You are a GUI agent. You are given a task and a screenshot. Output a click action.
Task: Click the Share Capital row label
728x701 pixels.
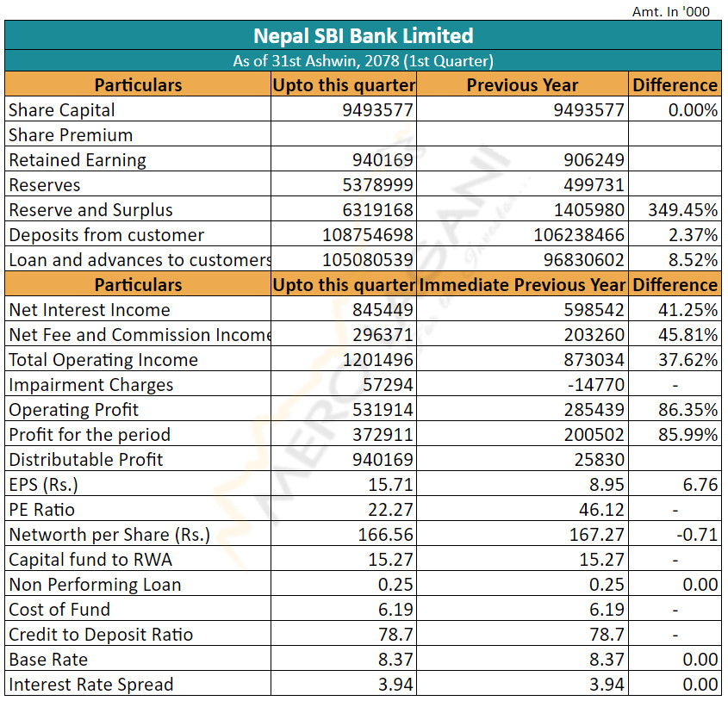(x=62, y=110)
